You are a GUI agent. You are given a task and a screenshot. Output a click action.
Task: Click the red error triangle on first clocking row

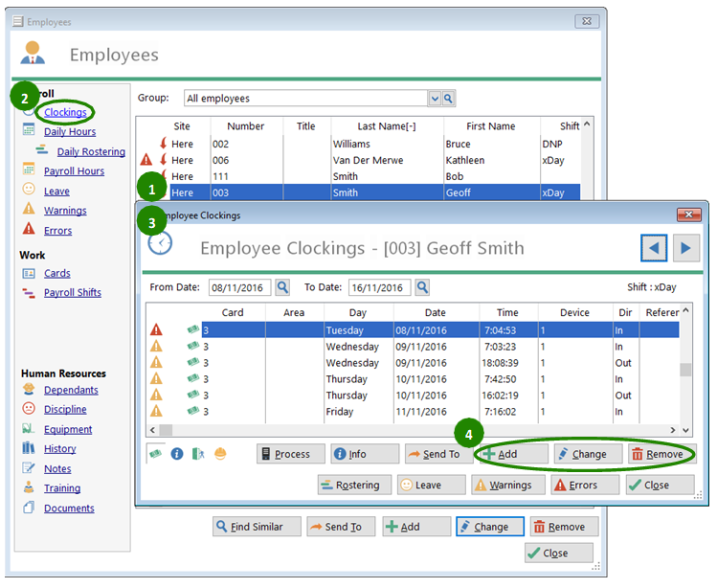[156, 329]
